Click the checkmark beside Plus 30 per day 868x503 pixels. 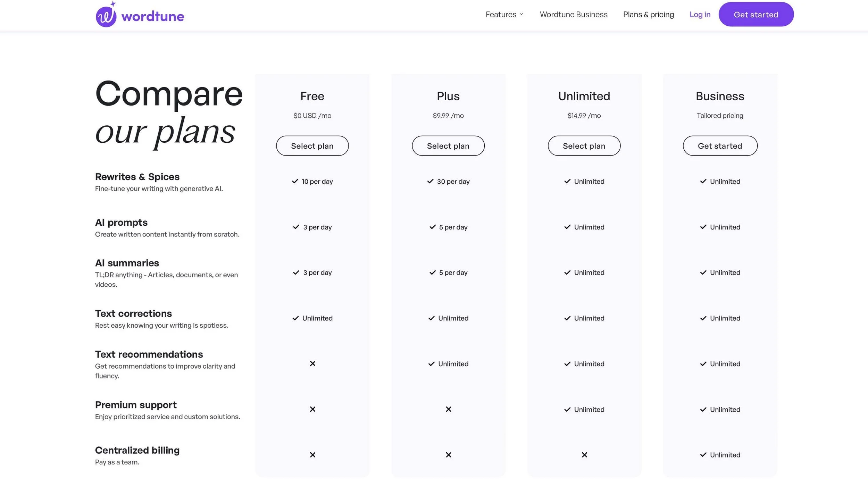tap(430, 181)
